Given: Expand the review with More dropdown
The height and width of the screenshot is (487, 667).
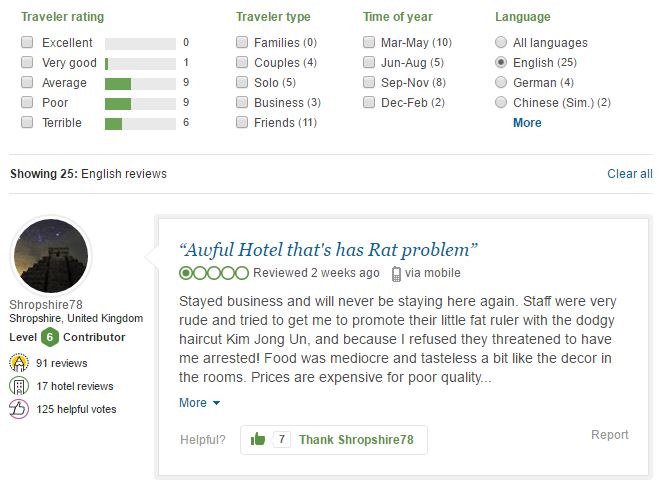Looking at the screenshot, I should click(199, 403).
